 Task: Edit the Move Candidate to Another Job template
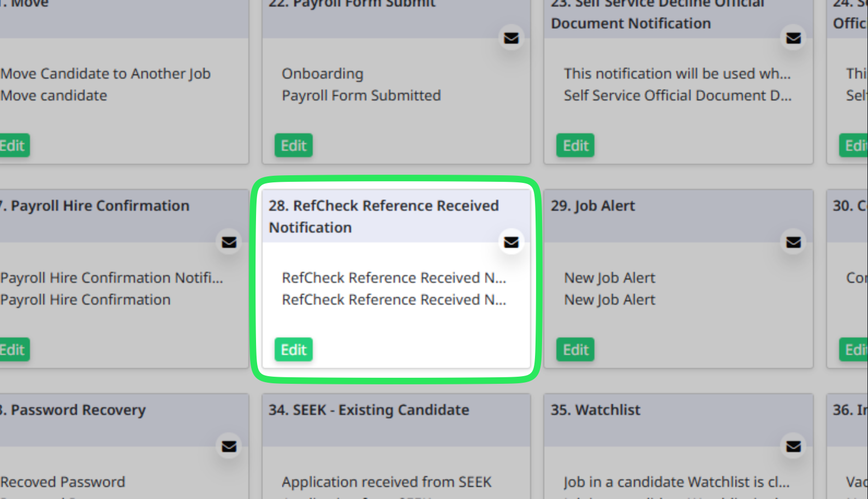coord(14,146)
